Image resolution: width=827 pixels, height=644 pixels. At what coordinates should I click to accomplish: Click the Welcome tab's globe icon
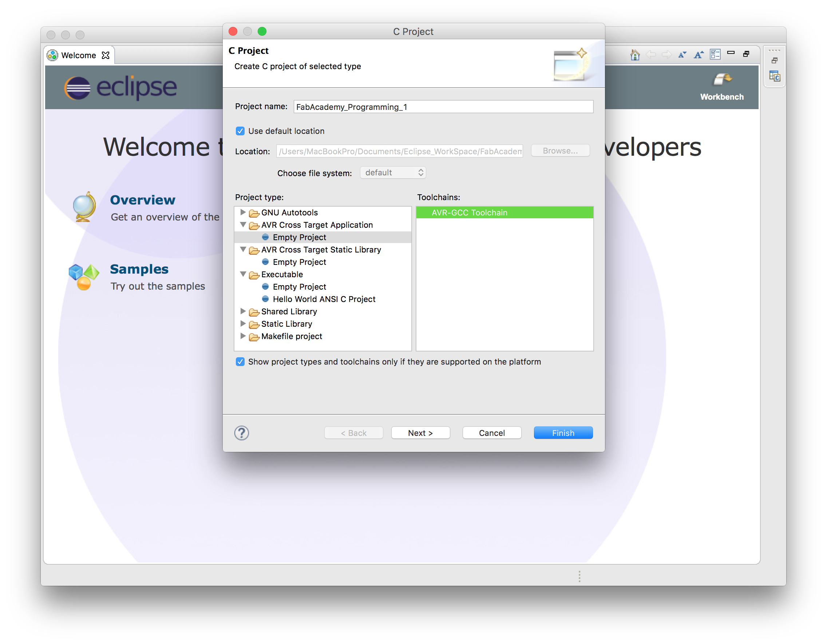pyautogui.click(x=52, y=55)
